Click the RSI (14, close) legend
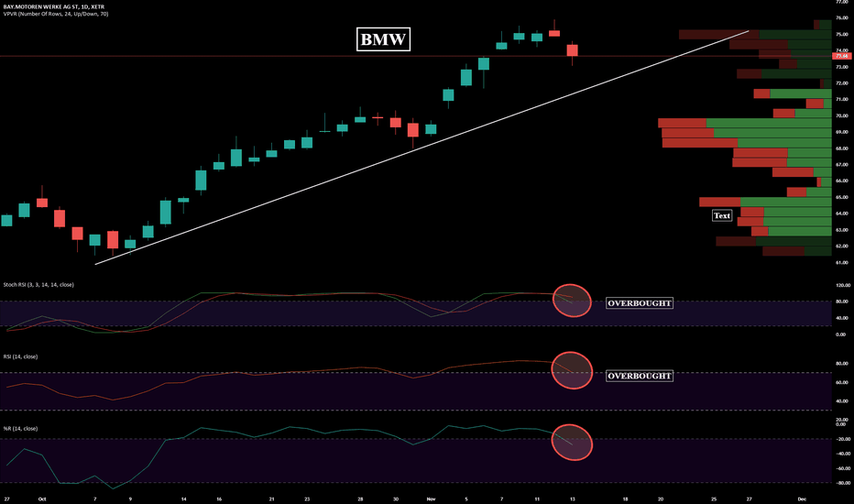The width and height of the screenshot is (854, 504). point(20,356)
